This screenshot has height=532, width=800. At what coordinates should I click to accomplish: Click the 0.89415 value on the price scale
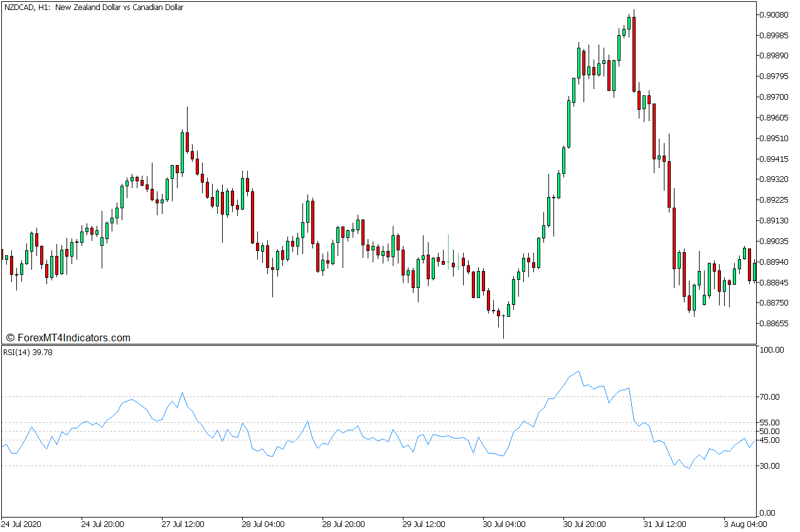coord(774,160)
